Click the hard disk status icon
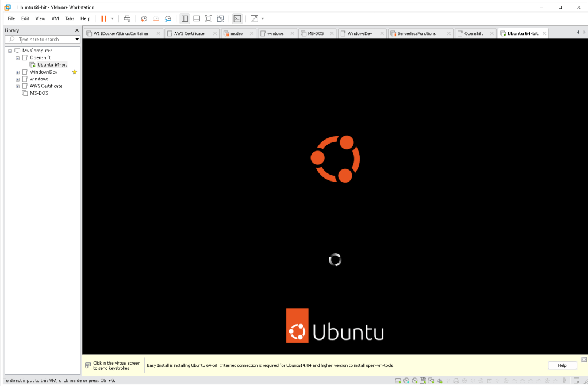 [398, 381]
